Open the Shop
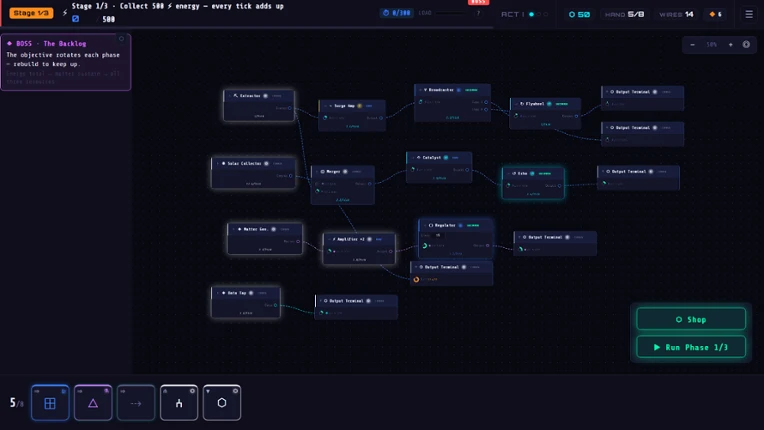This screenshot has height=430, width=764. point(691,319)
